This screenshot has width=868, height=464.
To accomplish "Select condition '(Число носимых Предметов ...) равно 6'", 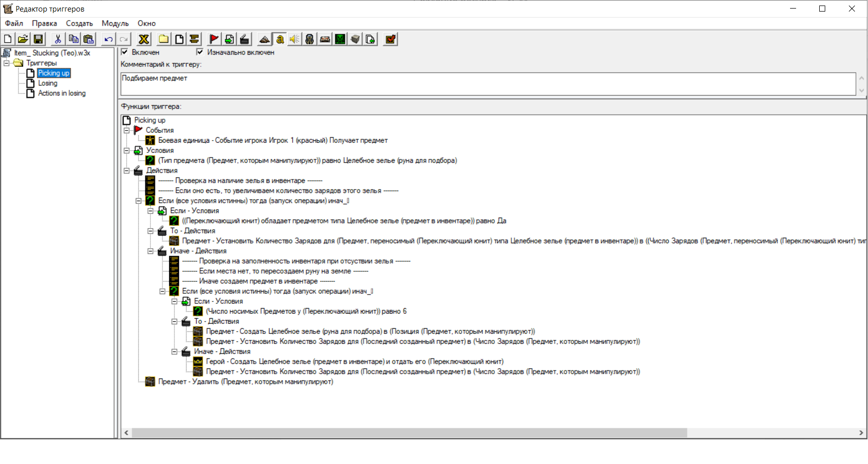I will [306, 311].
